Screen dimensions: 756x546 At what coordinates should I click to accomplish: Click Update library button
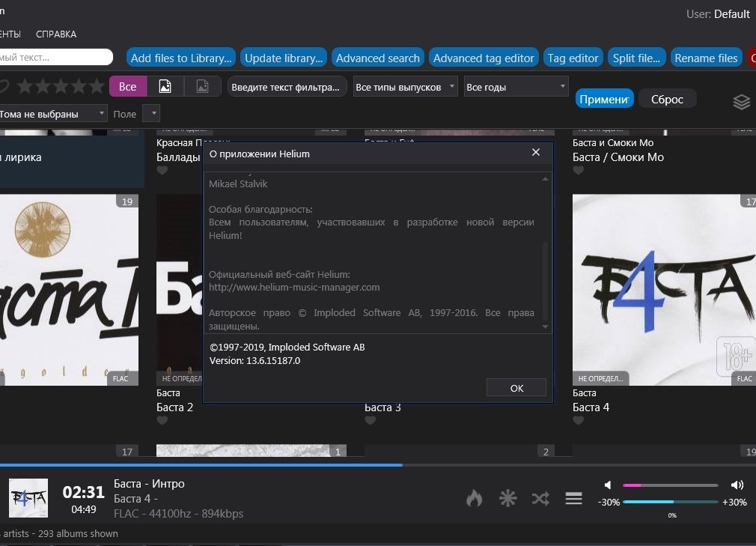(284, 58)
